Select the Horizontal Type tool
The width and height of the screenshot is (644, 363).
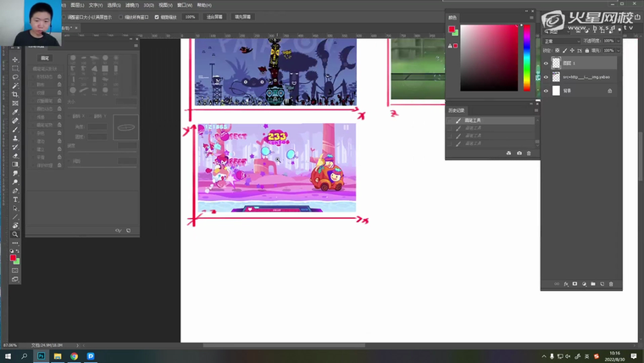pos(15,199)
